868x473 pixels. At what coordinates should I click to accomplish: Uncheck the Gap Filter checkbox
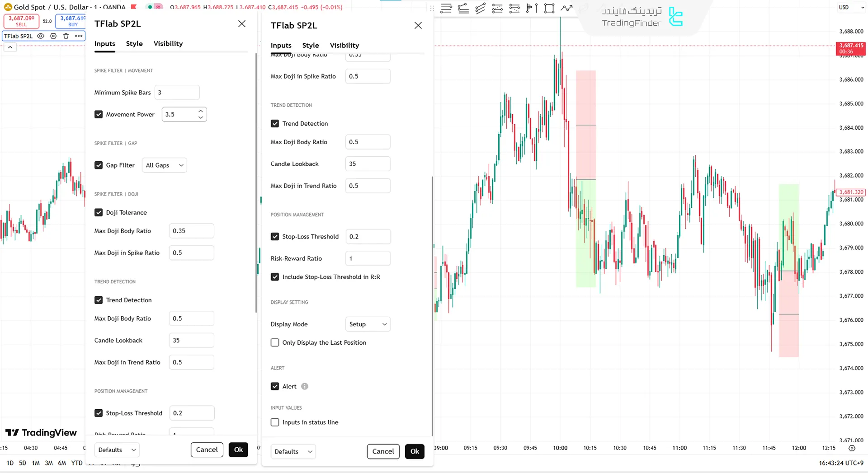tap(99, 165)
